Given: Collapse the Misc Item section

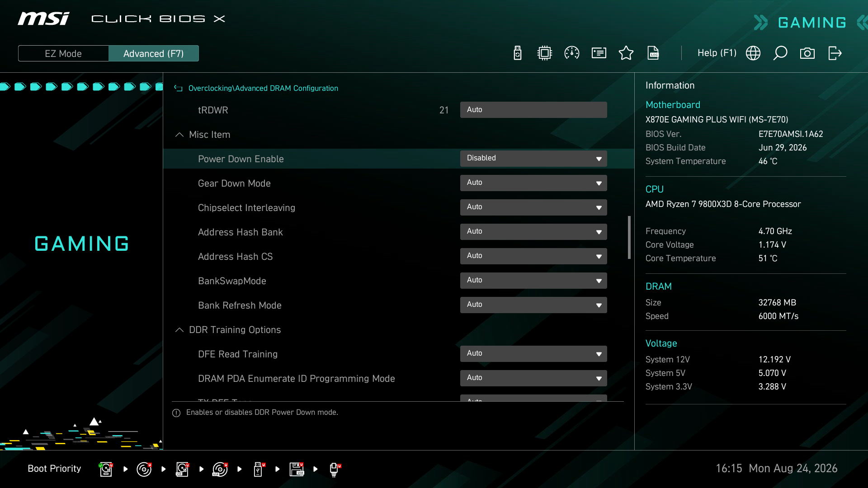Looking at the screenshot, I should click(x=179, y=135).
